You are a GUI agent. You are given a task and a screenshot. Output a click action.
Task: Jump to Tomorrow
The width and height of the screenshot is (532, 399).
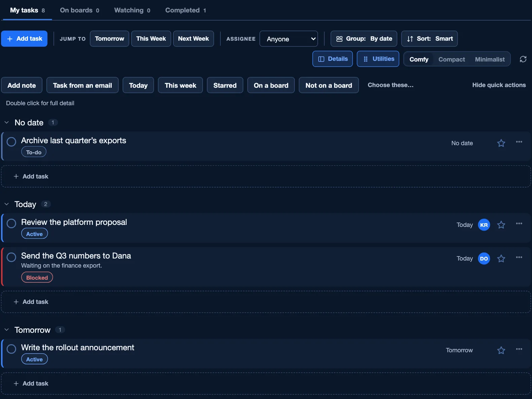(109, 39)
